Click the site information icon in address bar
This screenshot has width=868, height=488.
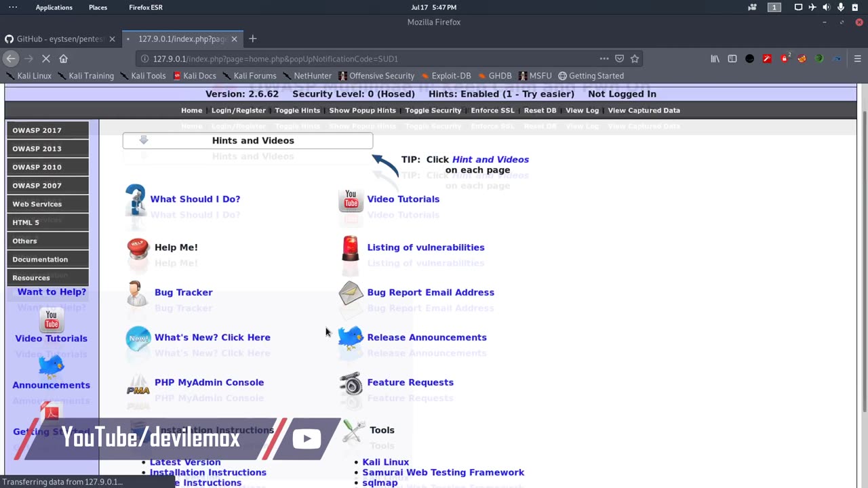144,59
